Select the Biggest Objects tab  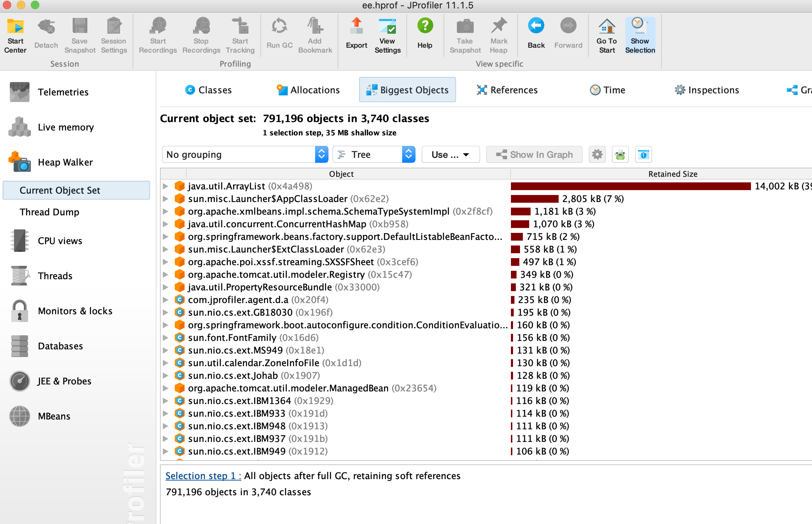(x=407, y=90)
